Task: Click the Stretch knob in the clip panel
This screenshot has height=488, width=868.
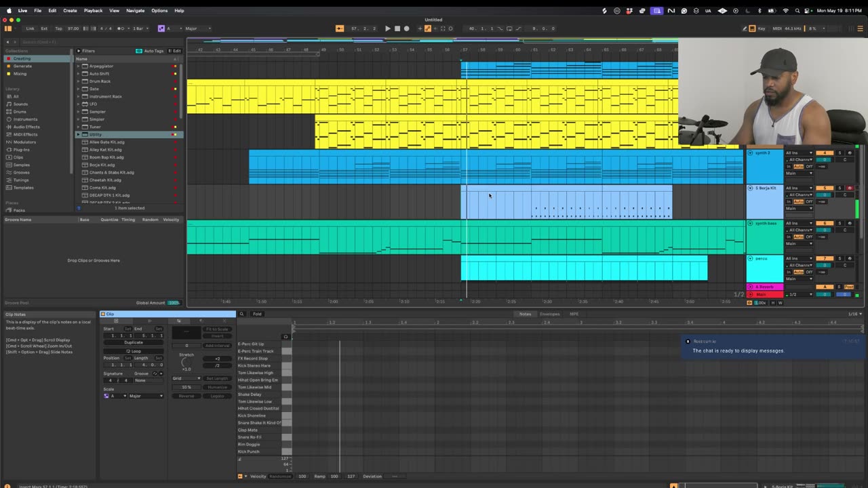Action: [186, 363]
